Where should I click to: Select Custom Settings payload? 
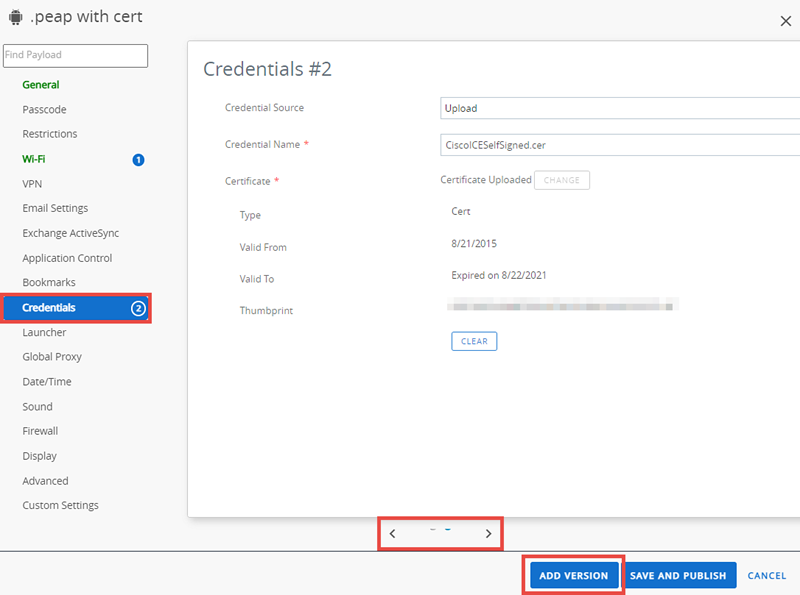pos(60,506)
